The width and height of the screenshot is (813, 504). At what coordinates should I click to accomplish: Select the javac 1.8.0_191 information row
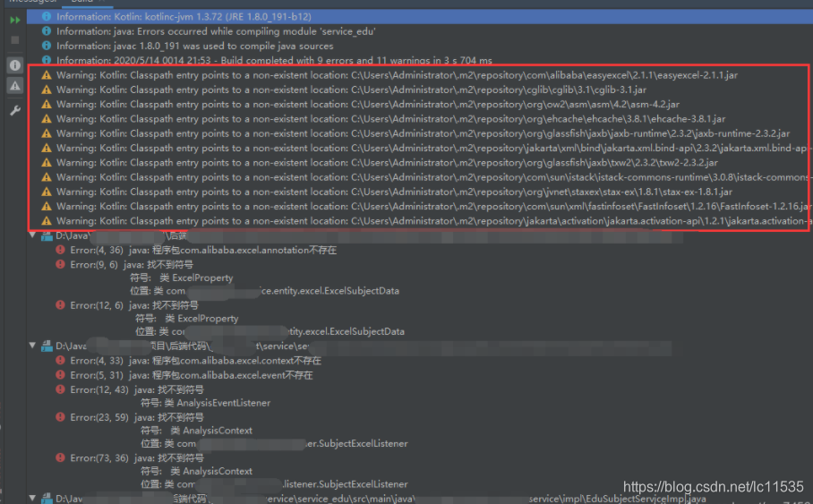coord(419,47)
